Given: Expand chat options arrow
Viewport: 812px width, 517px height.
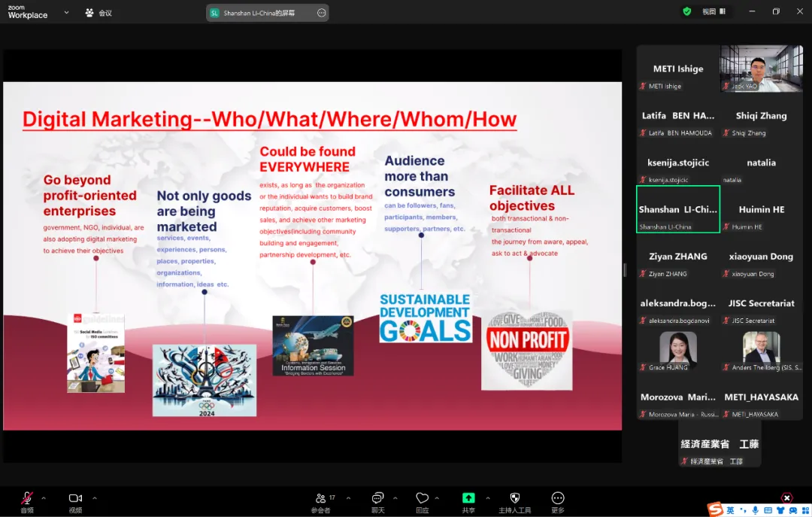Looking at the screenshot, I should pos(395,498).
